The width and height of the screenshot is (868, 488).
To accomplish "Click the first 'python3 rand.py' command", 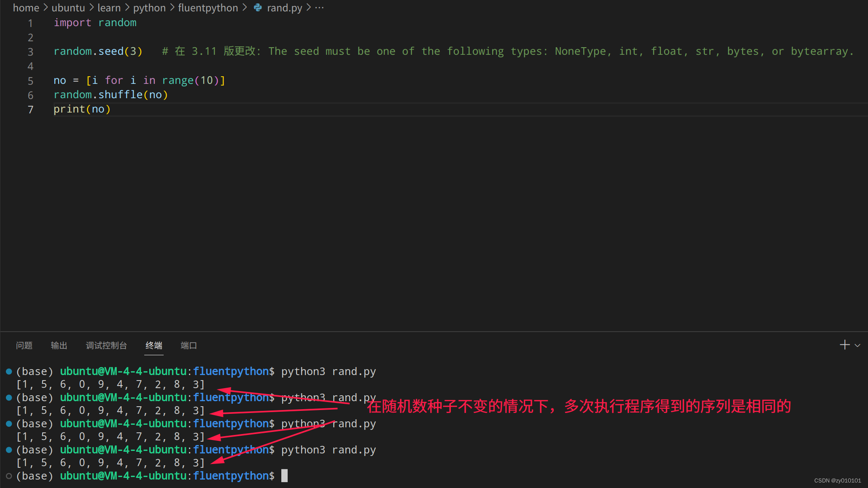I will [329, 371].
